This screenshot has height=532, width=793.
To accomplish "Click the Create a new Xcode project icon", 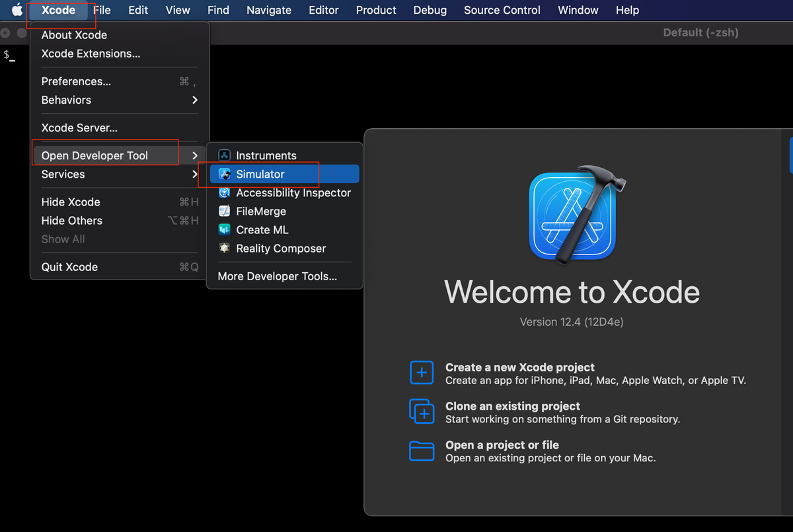I will pyautogui.click(x=422, y=373).
